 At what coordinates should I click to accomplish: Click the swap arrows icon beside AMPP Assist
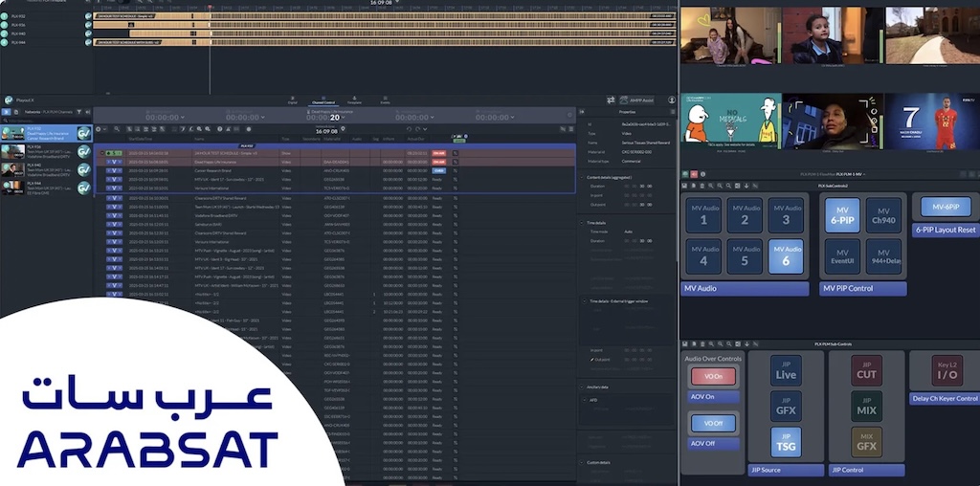611,99
